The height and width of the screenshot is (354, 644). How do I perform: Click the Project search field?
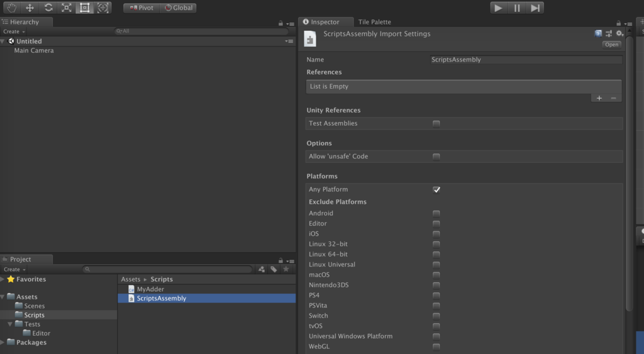[x=167, y=269]
